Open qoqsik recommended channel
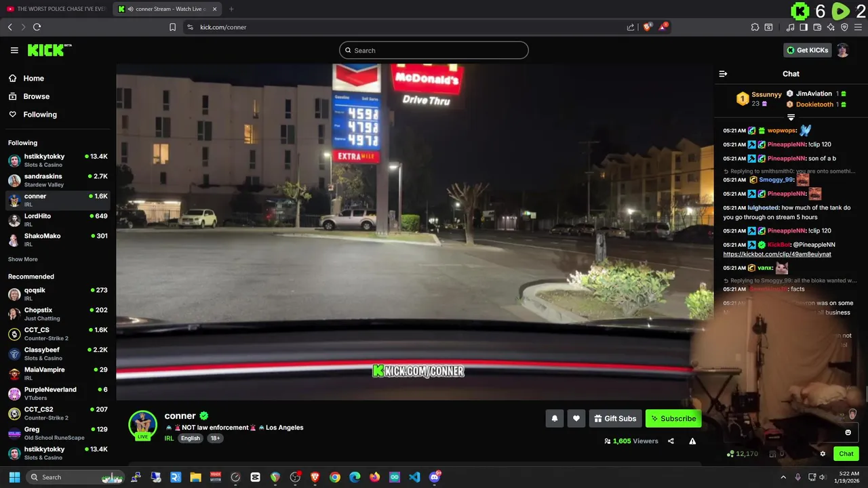Screen dimensions: 868x488 click(x=58, y=294)
